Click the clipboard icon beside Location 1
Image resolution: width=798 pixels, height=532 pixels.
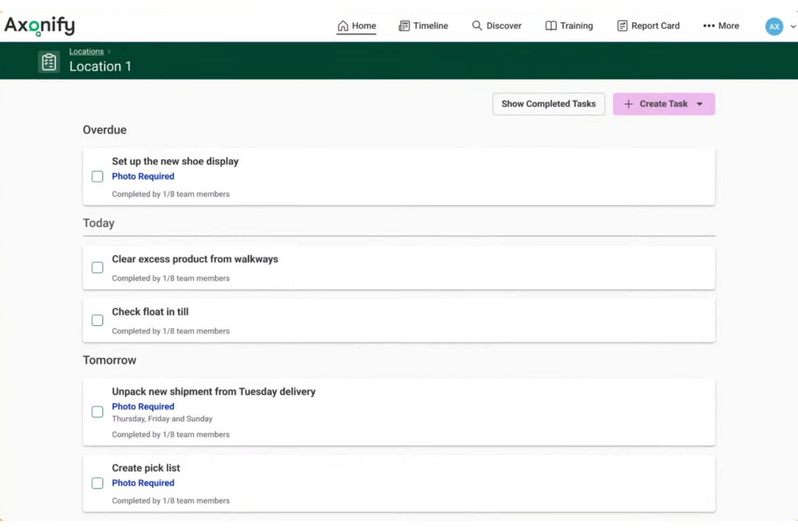click(x=49, y=61)
